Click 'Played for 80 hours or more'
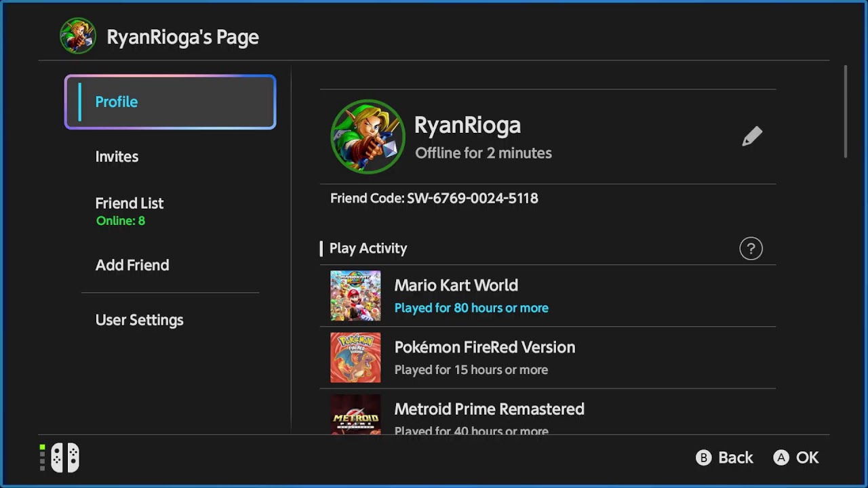The image size is (868, 488). pyautogui.click(x=471, y=308)
